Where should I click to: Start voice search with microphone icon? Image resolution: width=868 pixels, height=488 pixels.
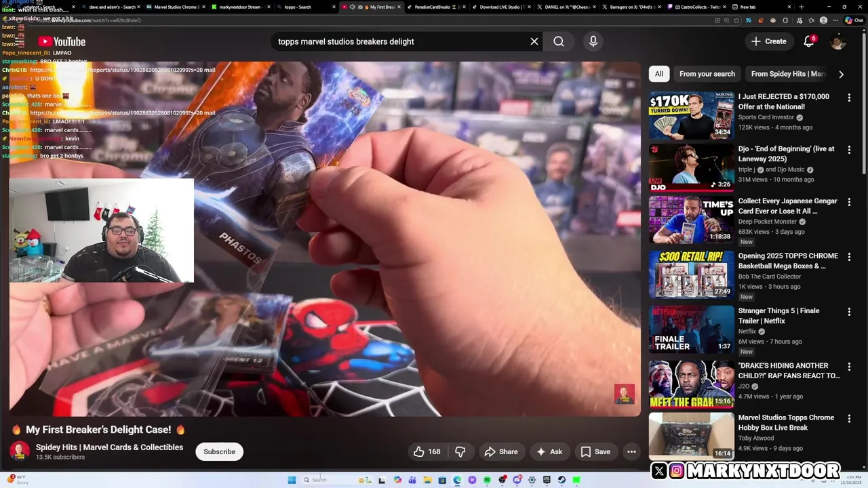[x=593, y=41]
